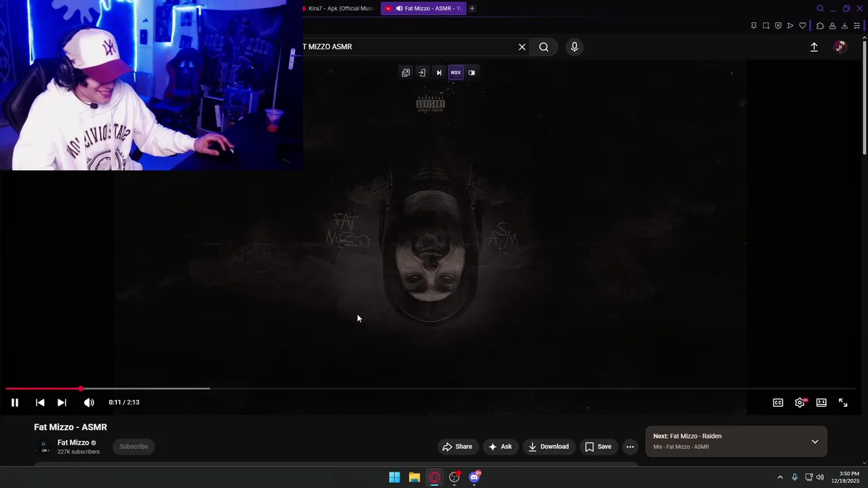
Task: Open browser tab search magnifier
Action: point(820,8)
